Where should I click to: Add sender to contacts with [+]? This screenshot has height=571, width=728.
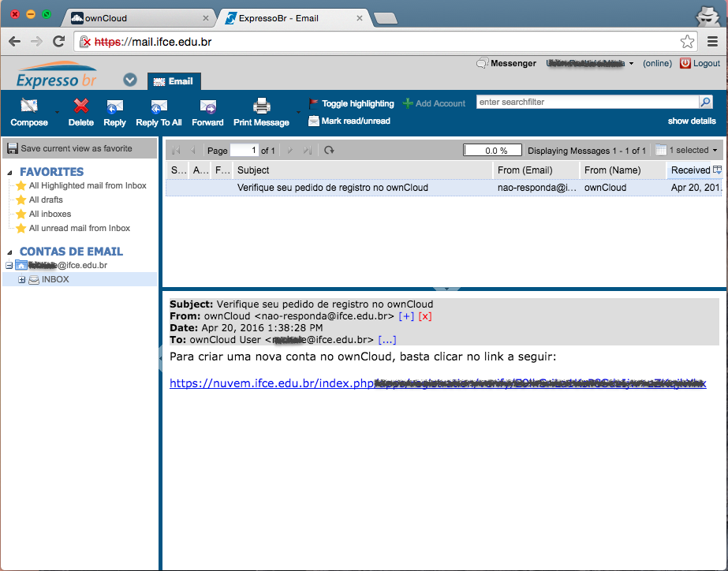(x=406, y=316)
